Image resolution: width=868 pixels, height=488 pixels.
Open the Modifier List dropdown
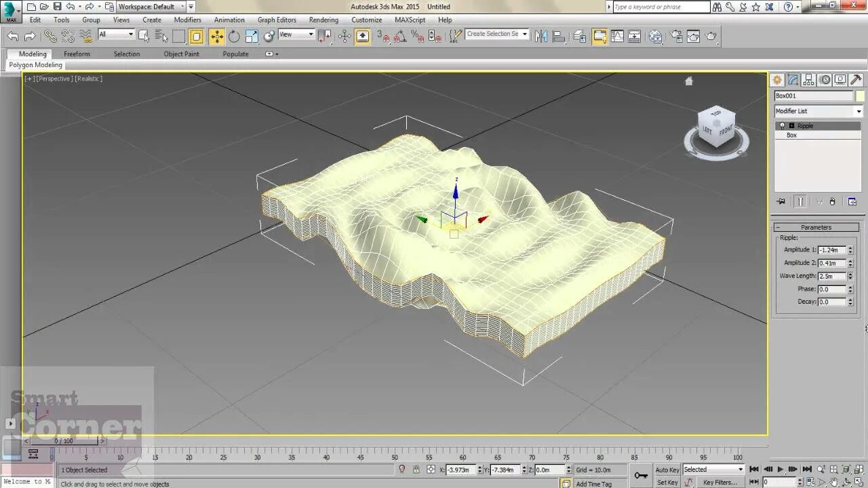pos(818,111)
